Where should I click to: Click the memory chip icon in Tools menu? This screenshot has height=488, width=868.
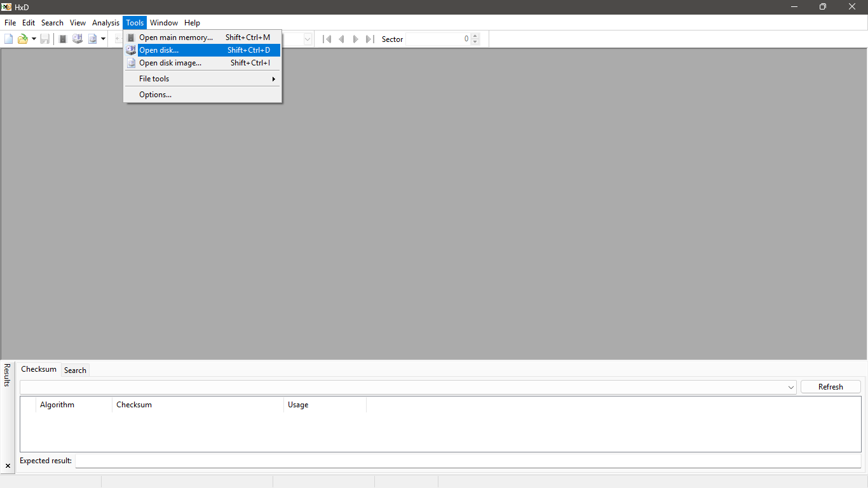click(x=131, y=37)
